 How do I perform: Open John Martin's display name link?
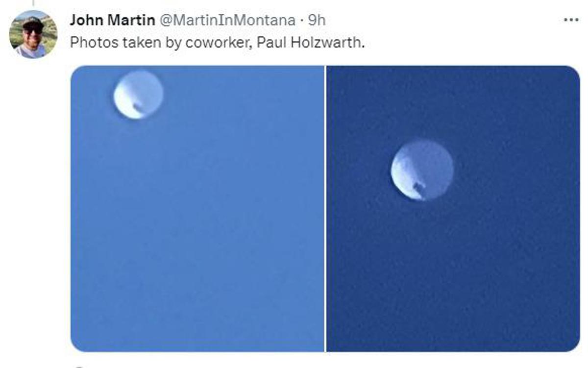[112, 20]
